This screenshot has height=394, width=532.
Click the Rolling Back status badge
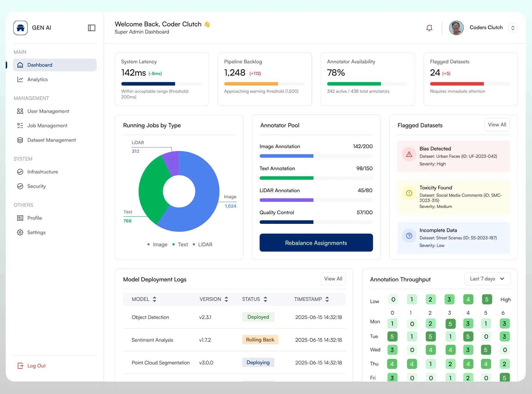pos(260,340)
